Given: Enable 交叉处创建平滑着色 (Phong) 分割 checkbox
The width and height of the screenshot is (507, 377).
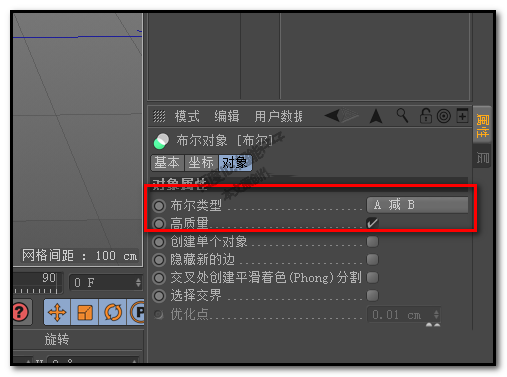Looking at the screenshot, I should click(372, 277).
